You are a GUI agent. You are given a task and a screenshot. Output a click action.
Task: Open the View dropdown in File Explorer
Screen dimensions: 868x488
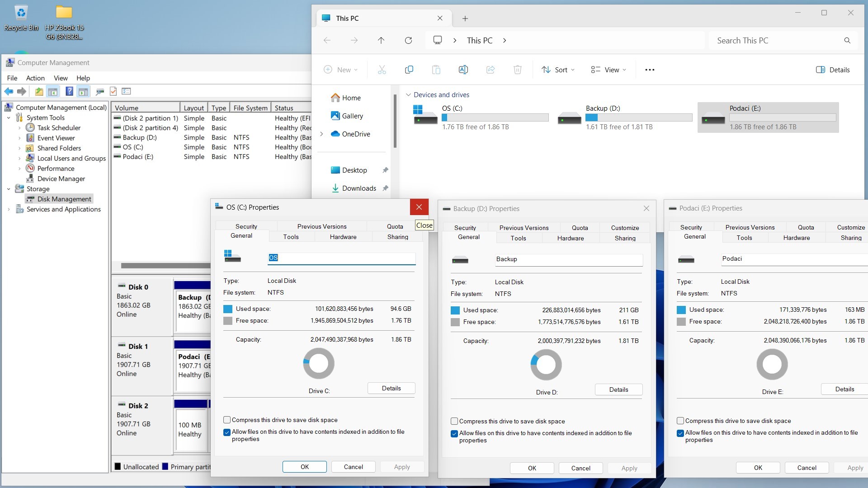tap(609, 70)
